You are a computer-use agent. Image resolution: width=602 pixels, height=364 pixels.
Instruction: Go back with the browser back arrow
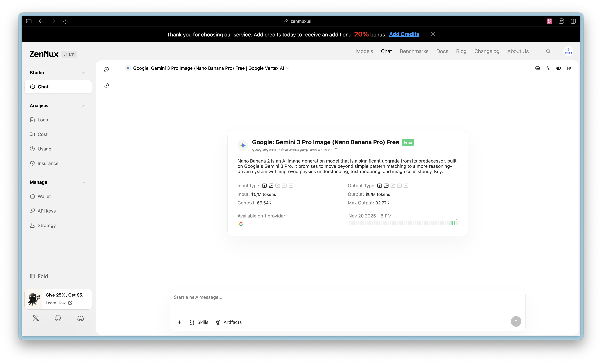[41, 21]
